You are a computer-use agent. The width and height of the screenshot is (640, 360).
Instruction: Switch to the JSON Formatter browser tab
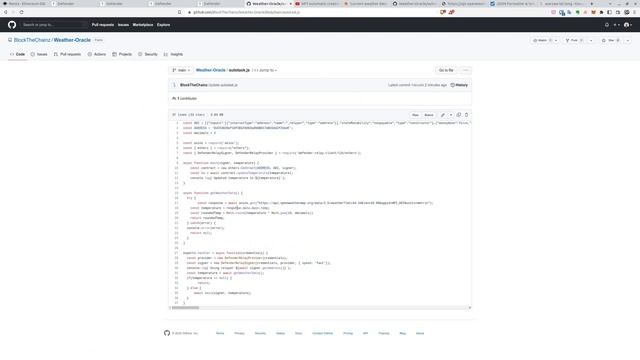pos(513,4)
